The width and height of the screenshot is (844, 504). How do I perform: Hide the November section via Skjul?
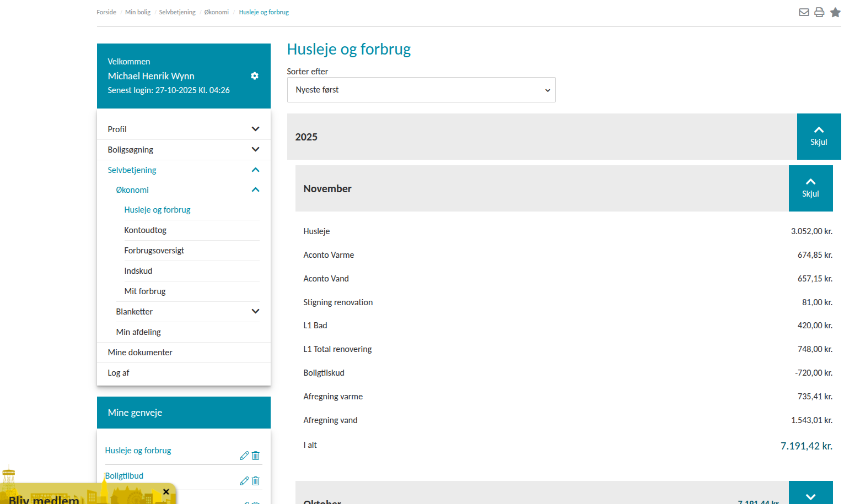(x=810, y=188)
